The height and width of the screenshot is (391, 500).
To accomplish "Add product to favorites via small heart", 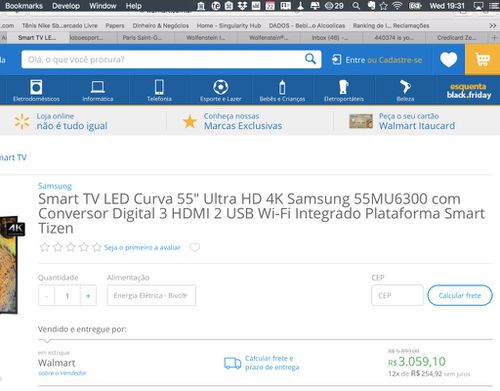I will click(x=194, y=247).
